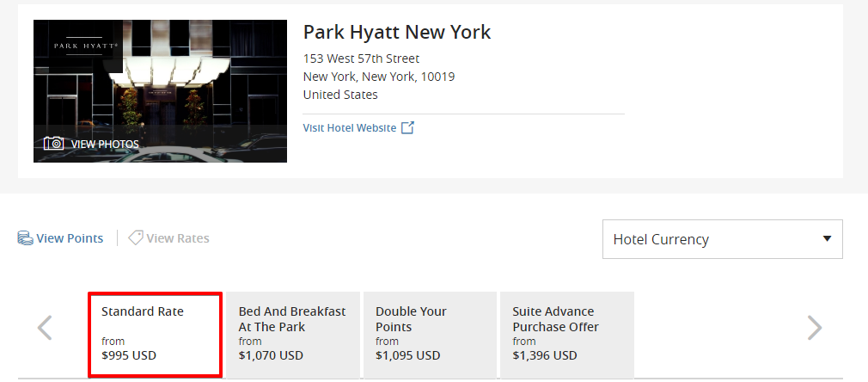Viewport: 868px width, 382px height.
Task: Click the View Rates link
Action: pos(178,238)
